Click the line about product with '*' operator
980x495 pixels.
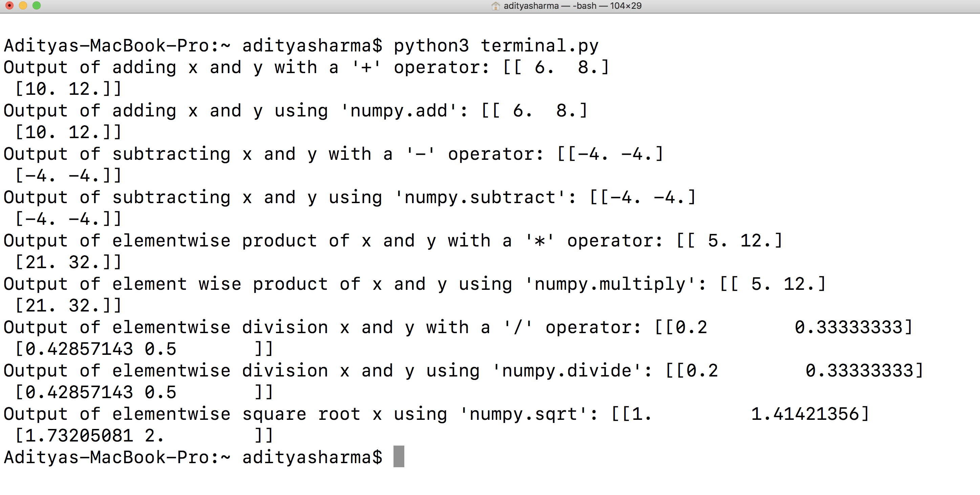393,241
